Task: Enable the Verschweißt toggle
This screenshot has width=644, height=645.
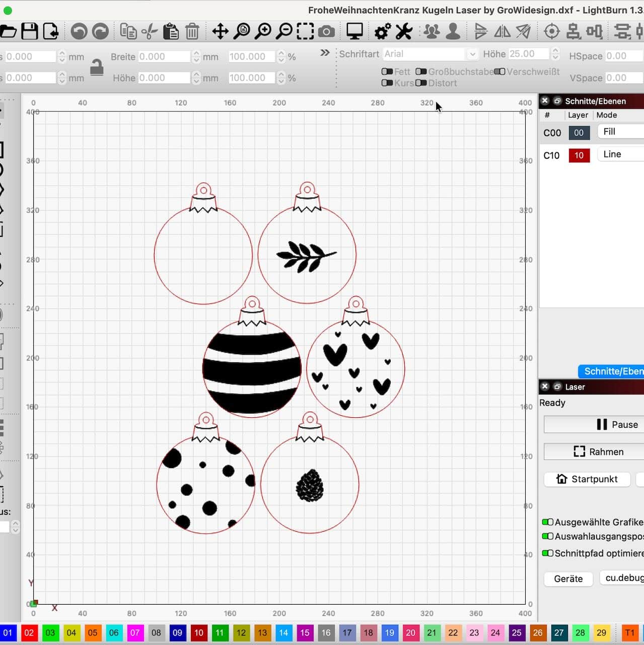Action: click(x=499, y=72)
